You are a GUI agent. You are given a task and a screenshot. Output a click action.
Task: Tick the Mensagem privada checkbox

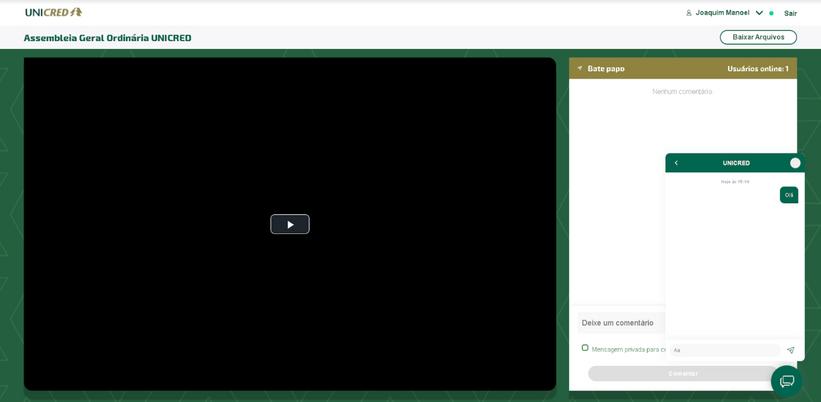[x=585, y=348]
